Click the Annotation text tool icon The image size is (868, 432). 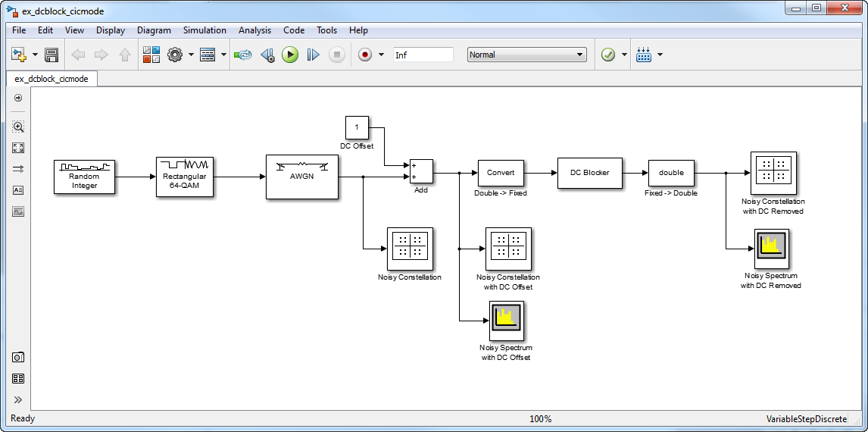[x=18, y=190]
